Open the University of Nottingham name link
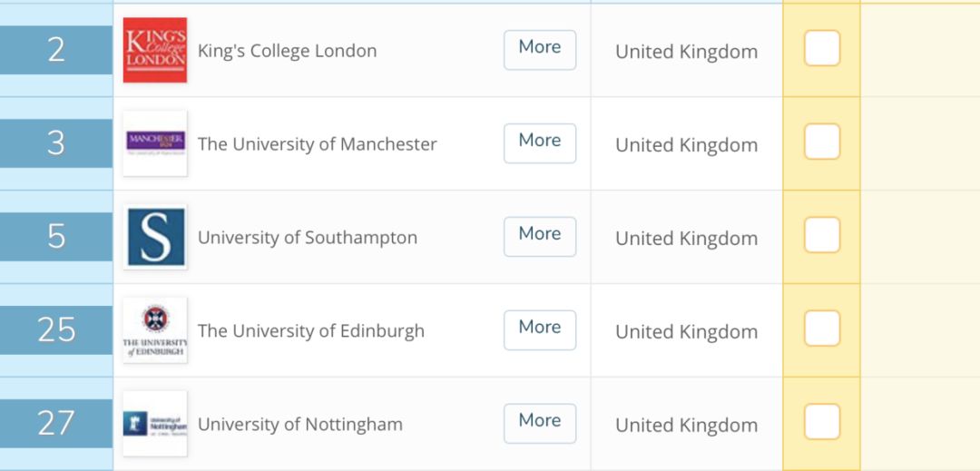This screenshot has width=980, height=471. coord(300,425)
